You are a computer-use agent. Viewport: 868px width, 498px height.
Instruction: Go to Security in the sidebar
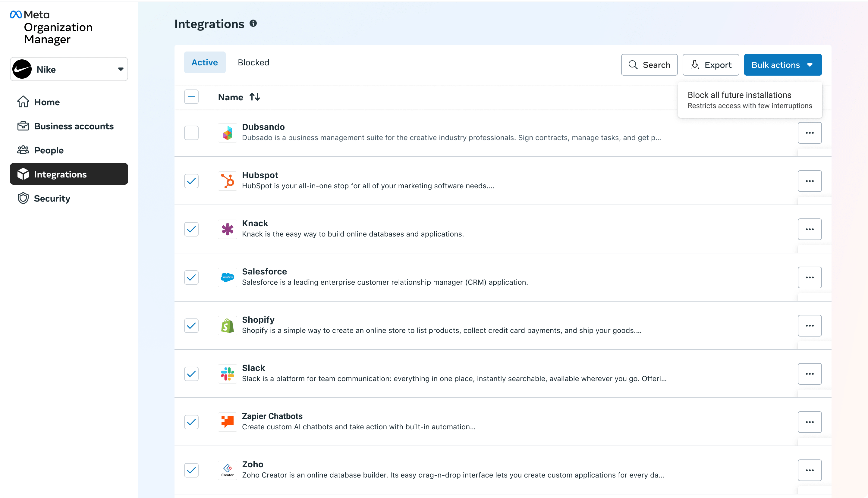click(x=52, y=198)
